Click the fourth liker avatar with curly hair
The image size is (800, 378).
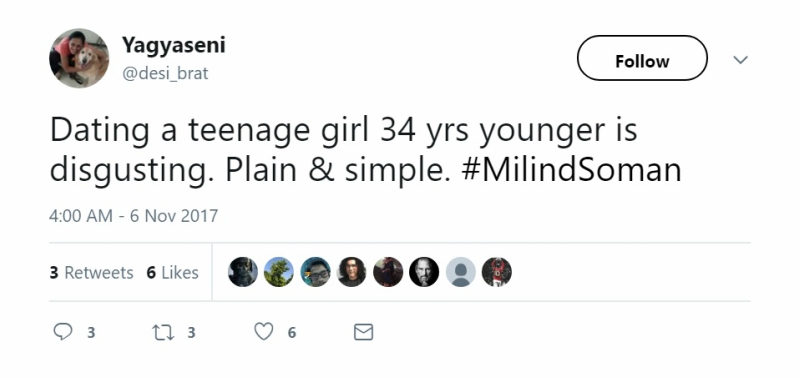click(352, 272)
